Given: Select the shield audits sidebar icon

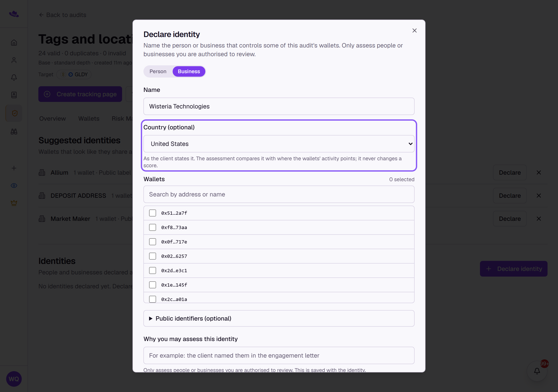Looking at the screenshot, I should click(14, 113).
